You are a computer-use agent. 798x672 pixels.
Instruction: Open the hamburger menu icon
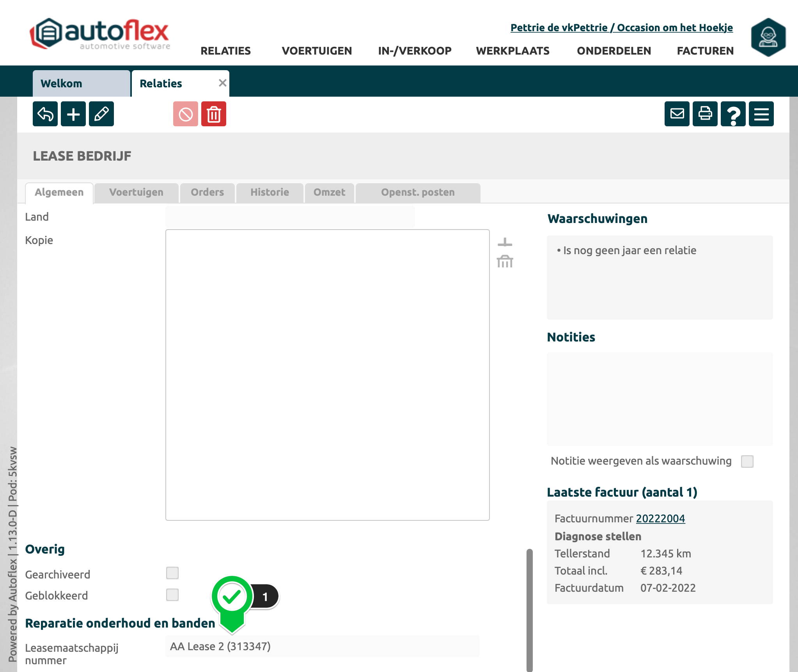point(761,114)
